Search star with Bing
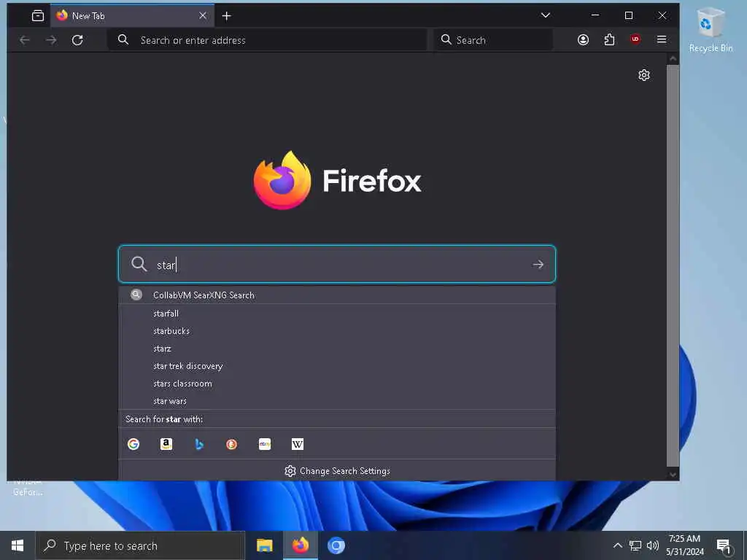Screen dimensions: 747x560 199,444
